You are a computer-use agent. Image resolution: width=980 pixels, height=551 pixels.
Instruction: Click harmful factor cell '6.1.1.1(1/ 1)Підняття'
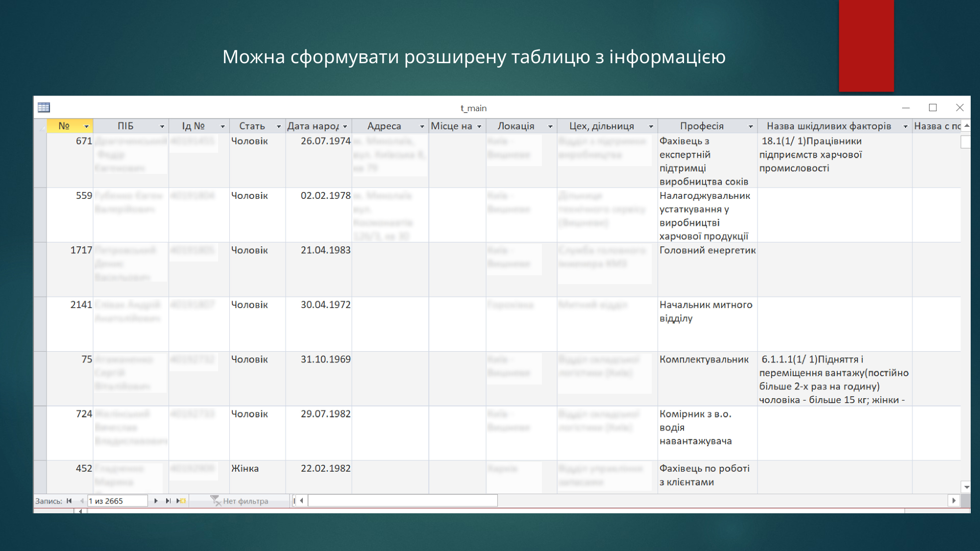[835, 378]
